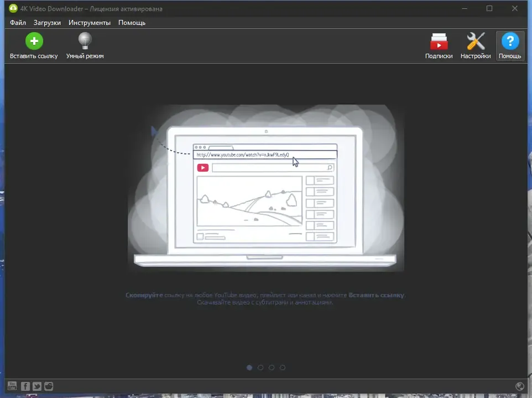Open the Загрузки menu
532x398 pixels.
pyautogui.click(x=47, y=23)
